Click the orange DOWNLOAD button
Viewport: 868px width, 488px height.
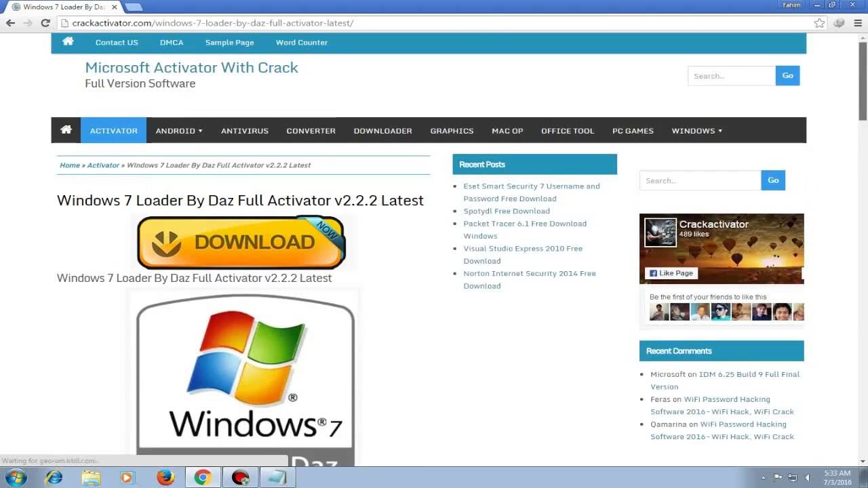(241, 242)
